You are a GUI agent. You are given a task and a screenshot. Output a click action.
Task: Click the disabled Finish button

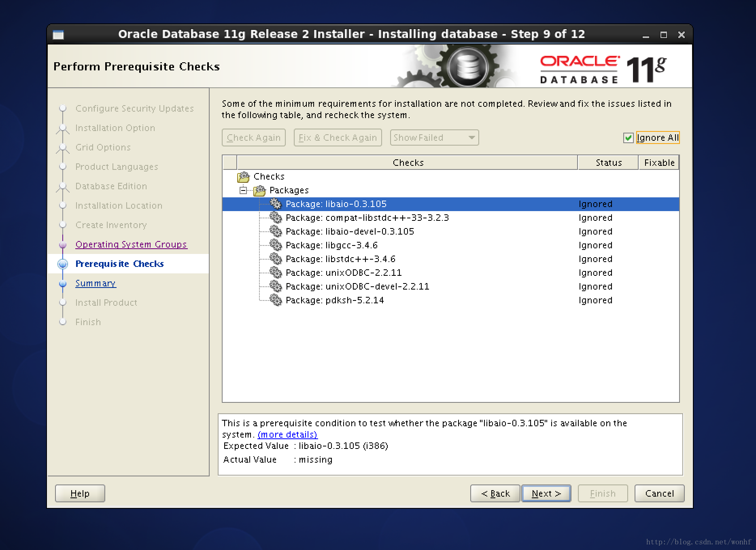(603, 493)
